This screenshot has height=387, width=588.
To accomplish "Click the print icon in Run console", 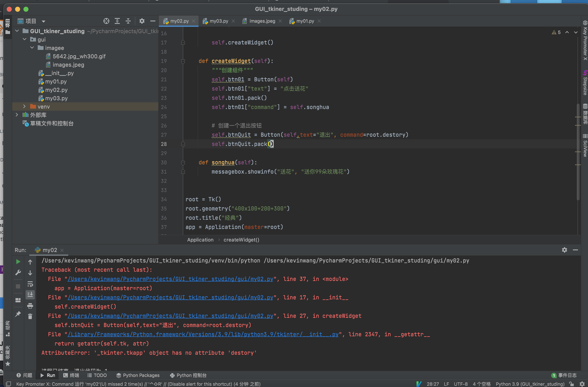I will (30, 306).
